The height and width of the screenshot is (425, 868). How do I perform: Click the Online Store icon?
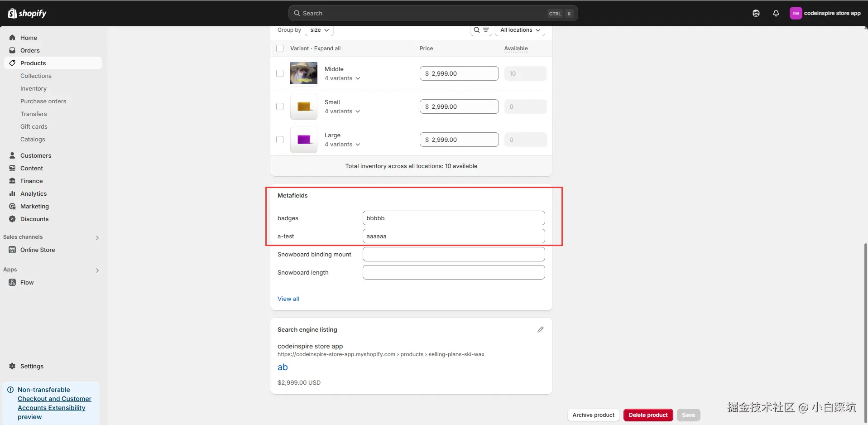12,250
